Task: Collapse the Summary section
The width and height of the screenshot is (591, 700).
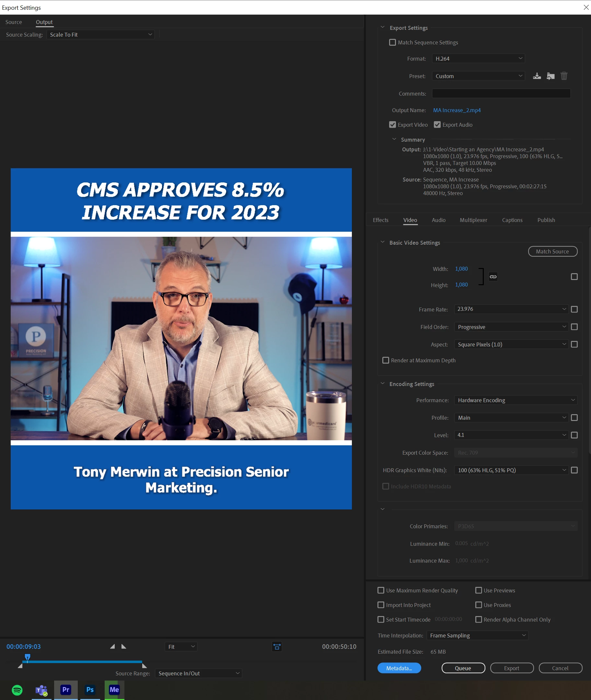Action: (394, 139)
